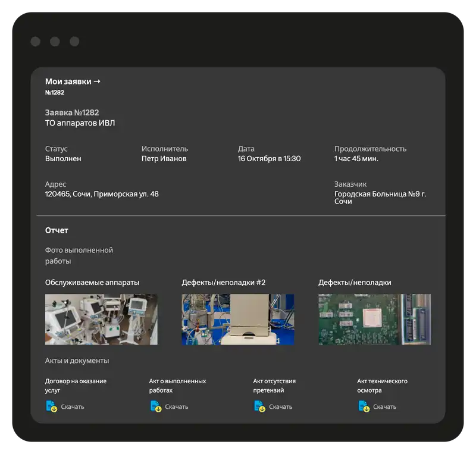Select the executor name Петр Иванов
The image size is (476, 454).
164,159
